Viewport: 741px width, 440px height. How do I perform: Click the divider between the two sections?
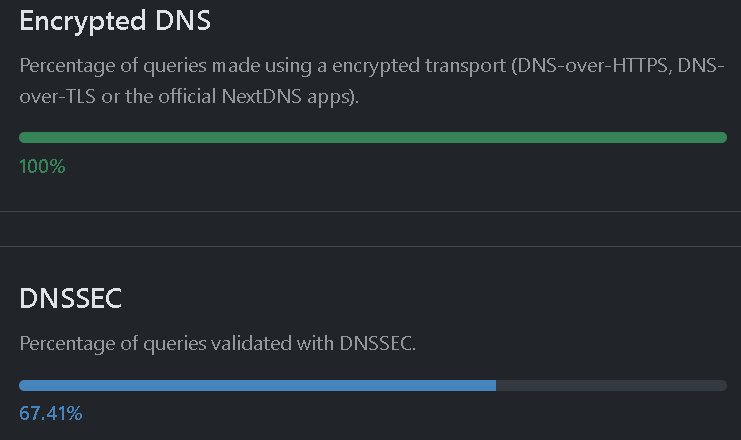pos(370,229)
